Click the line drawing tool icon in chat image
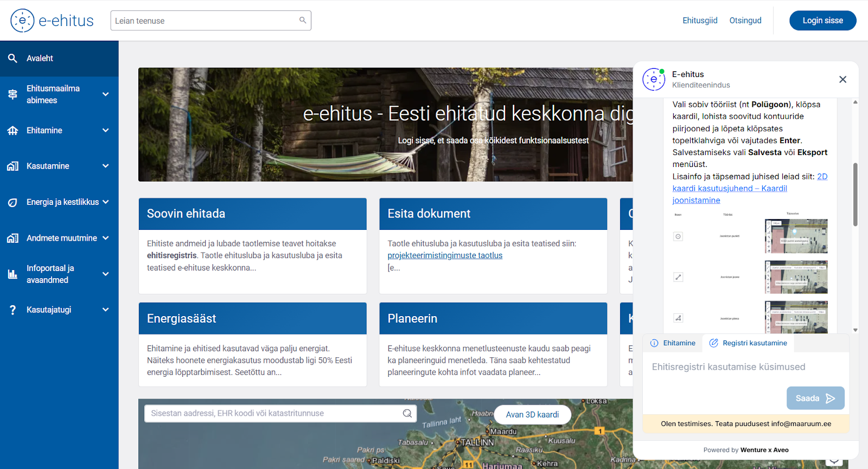The width and height of the screenshot is (868, 469). coord(678,277)
